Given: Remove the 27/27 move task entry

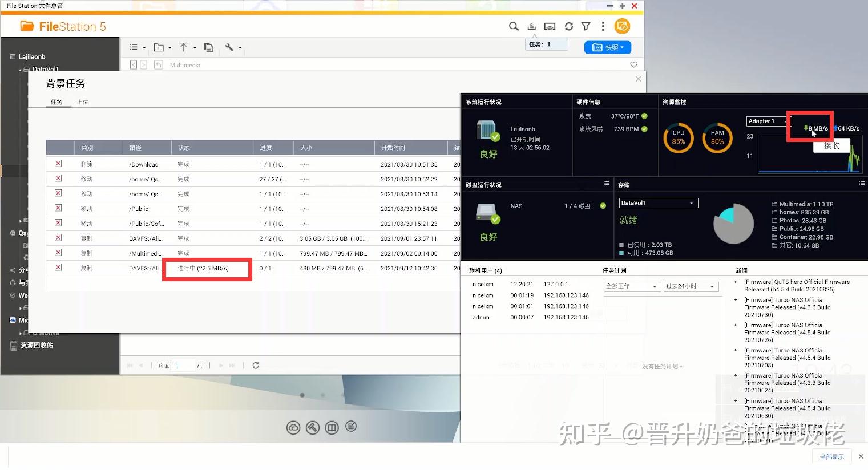Looking at the screenshot, I should (58, 179).
